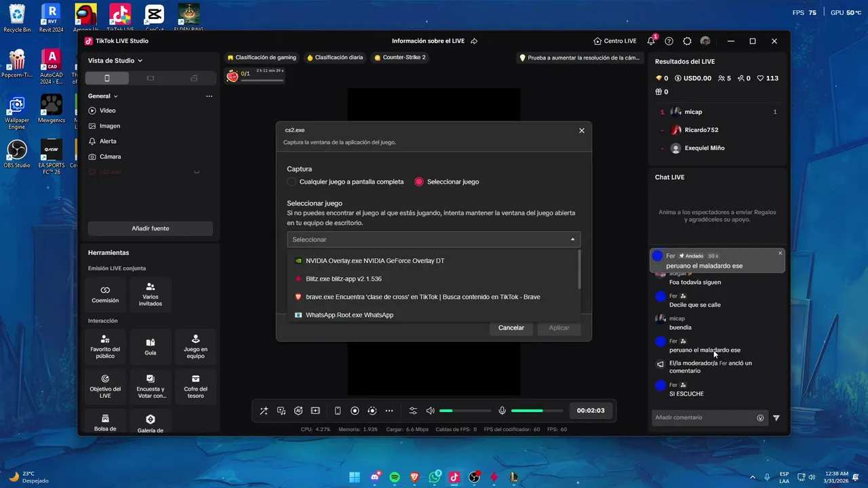This screenshot has height=488, width=868.
Task: Open the Seleccionar game dropdown
Action: [x=433, y=239]
